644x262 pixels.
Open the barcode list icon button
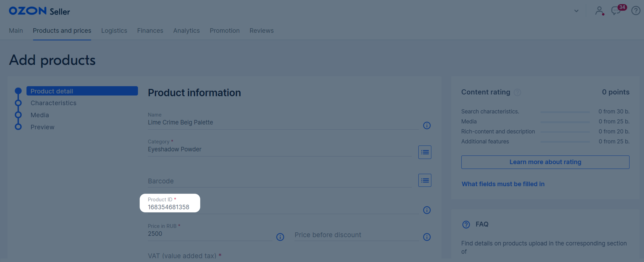425,180
